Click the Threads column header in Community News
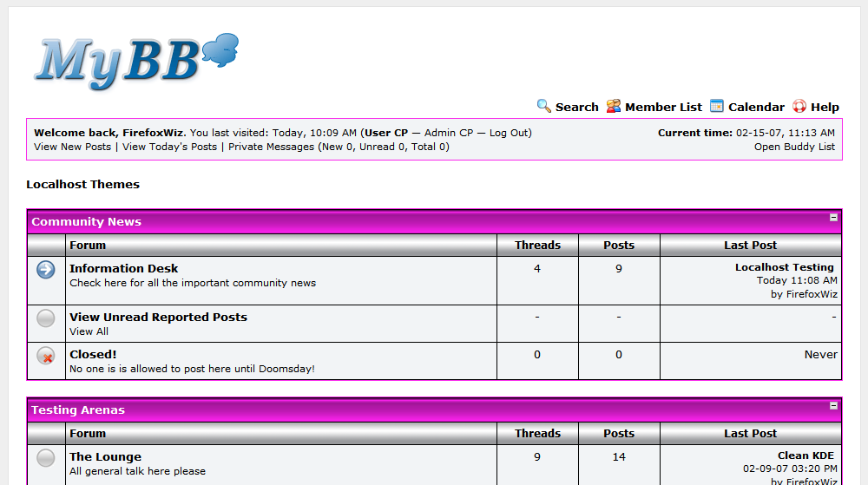Image resolution: width=868 pixels, height=485 pixels. [537, 245]
